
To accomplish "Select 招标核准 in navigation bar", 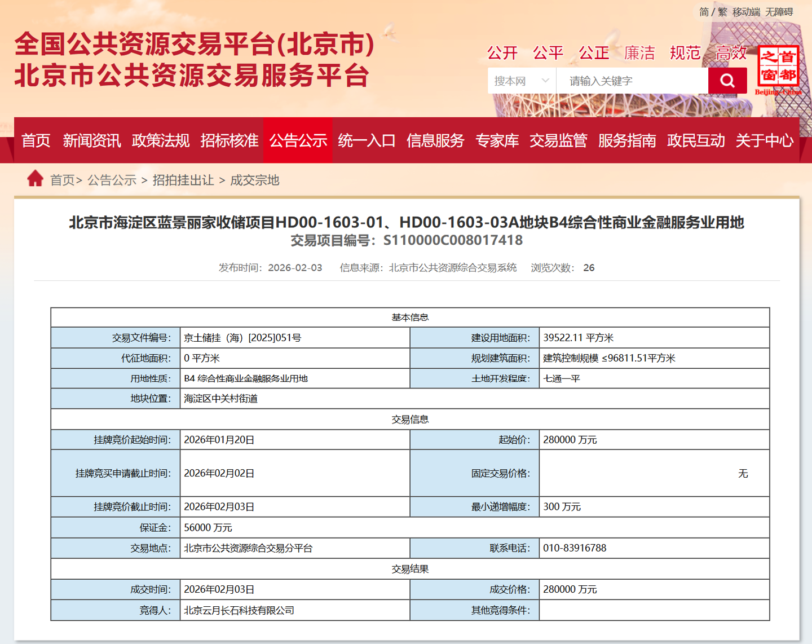I will (230, 140).
